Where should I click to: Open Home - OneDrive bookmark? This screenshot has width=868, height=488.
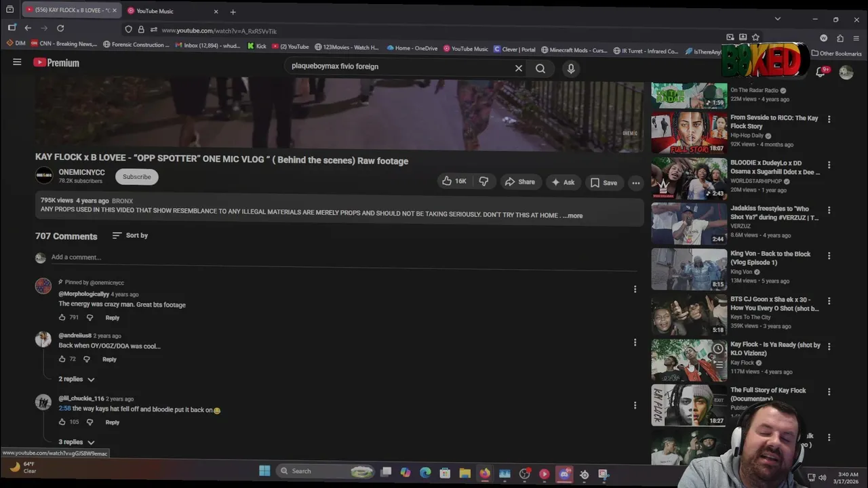click(x=412, y=48)
